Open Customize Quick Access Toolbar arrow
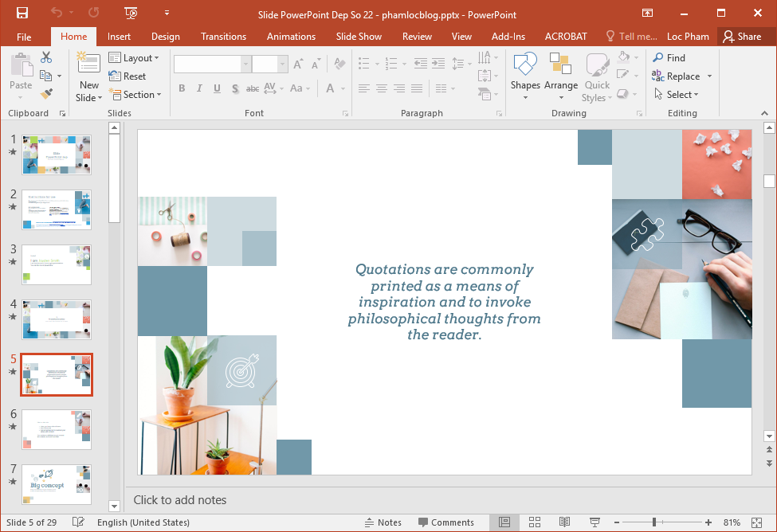 167,13
